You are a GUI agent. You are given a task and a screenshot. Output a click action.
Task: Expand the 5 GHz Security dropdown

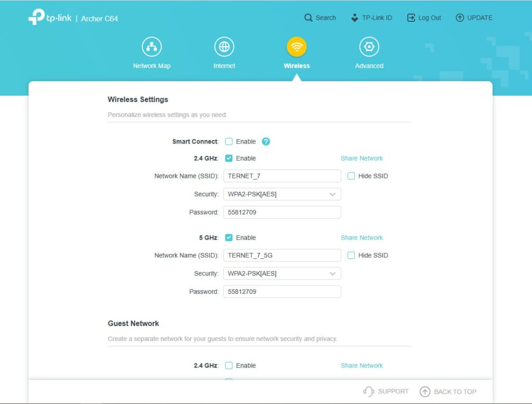[x=282, y=273]
